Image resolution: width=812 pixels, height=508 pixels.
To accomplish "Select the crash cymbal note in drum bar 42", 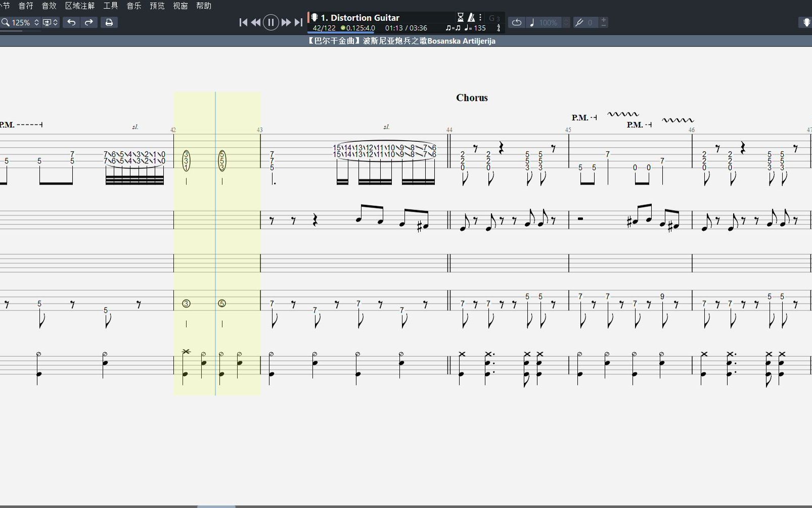I will [x=186, y=351].
